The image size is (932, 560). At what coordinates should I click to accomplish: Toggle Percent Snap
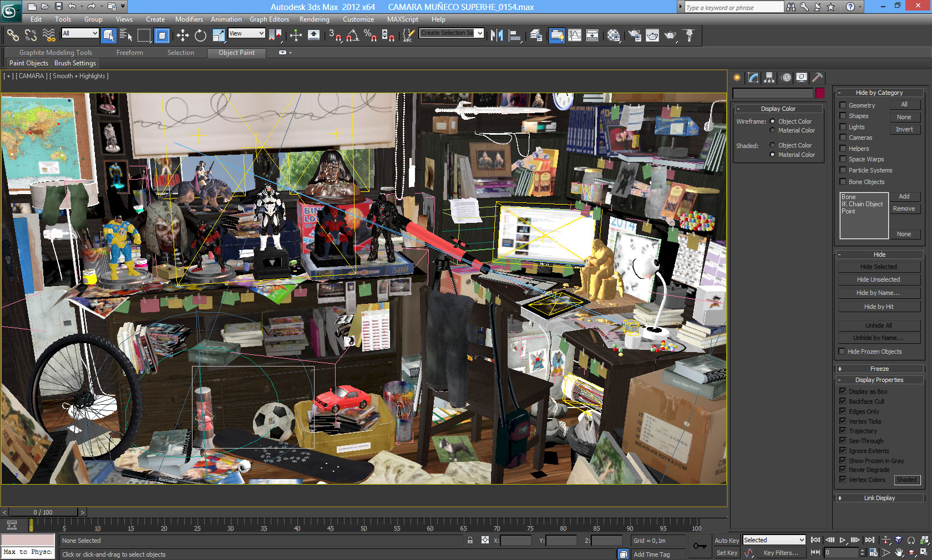pyautogui.click(x=370, y=35)
